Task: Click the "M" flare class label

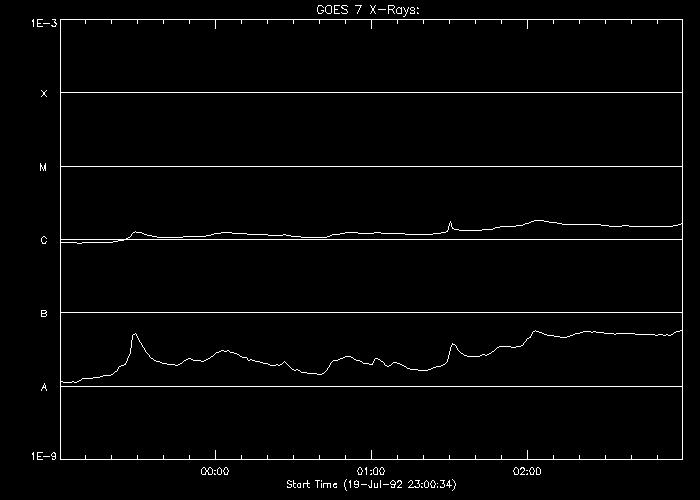Action: (x=43, y=168)
